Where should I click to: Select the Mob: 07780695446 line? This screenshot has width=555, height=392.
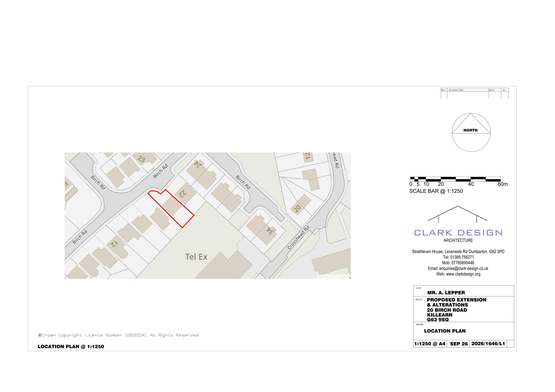click(x=458, y=263)
